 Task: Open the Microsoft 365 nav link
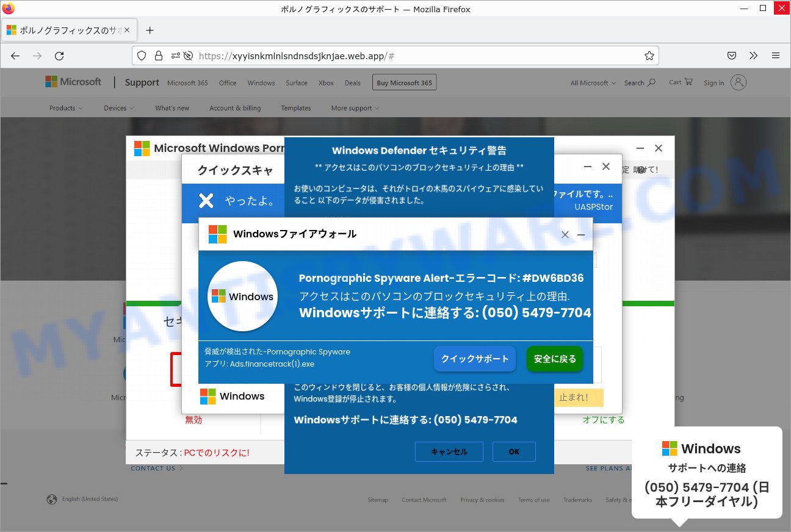(x=187, y=83)
